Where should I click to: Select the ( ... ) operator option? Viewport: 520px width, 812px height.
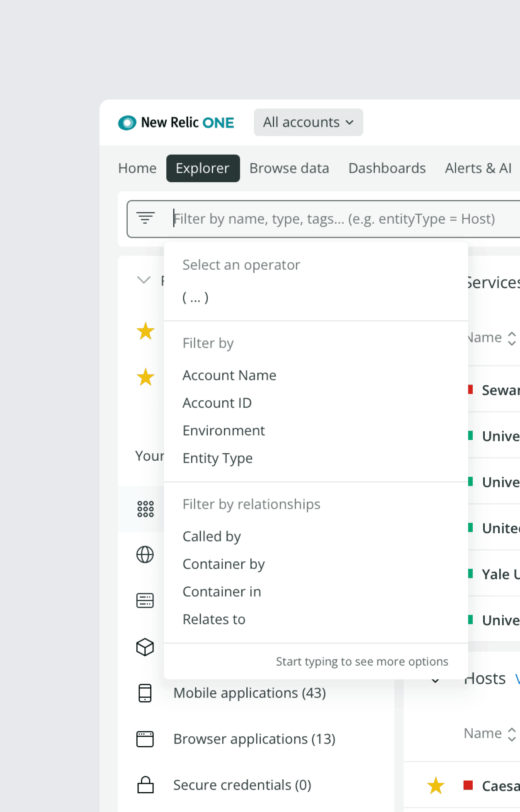[x=195, y=297]
